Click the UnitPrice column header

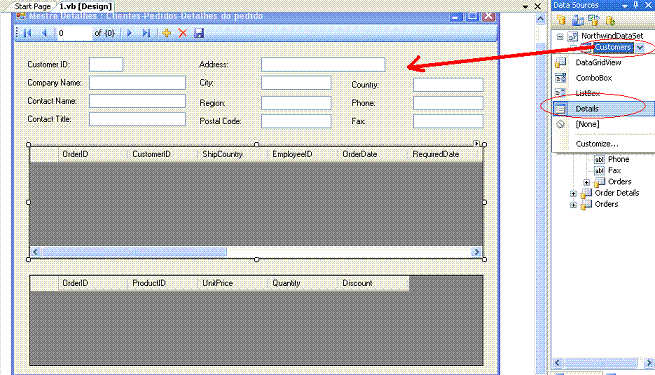click(232, 283)
